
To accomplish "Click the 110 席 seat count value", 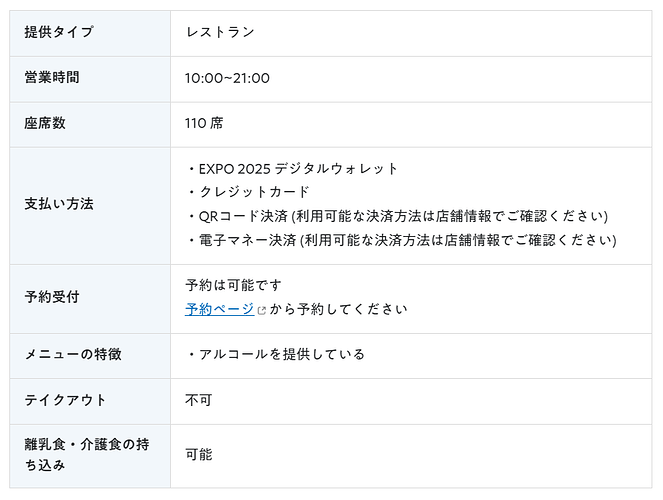I will click(204, 123).
